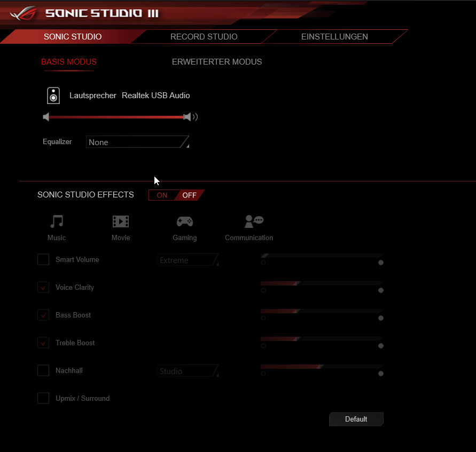Click the Realtek USB Audio device name
The height and width of the screenshot is (452, 476).
[156, 96]
